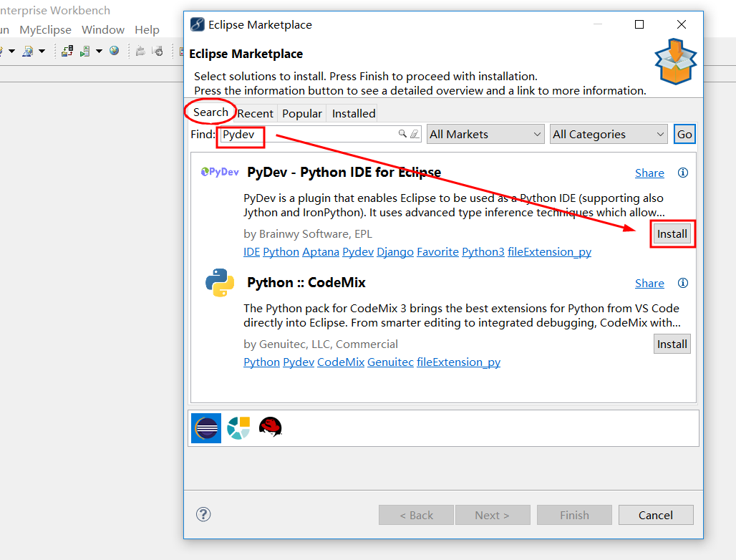Open fileExtension_py tag under PyDev listing
Viewport: 736px width, 560px height.
pyautogui.click(x=549, y=252)
